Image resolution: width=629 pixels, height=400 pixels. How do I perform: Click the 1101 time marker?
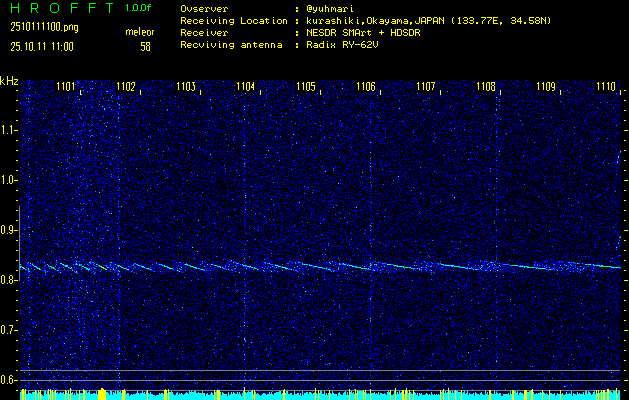(x=66, y=87)
